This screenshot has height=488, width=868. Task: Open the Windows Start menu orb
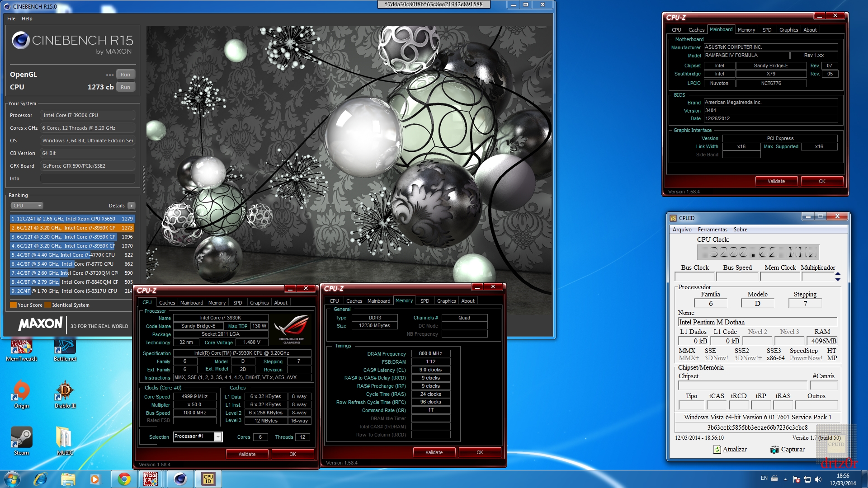click(x=12, y=479)
